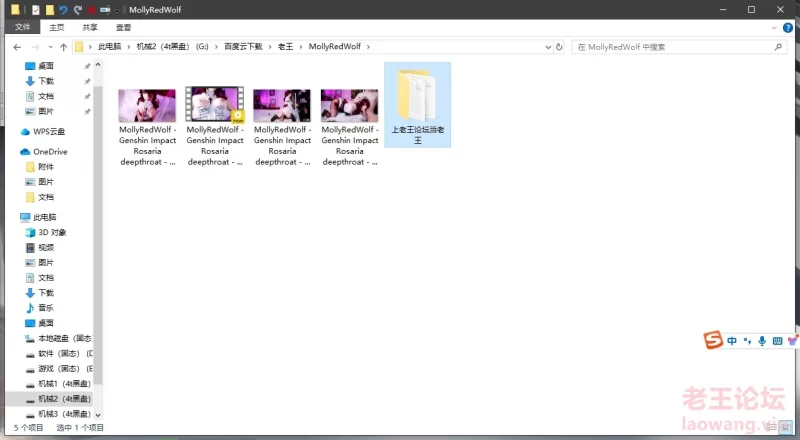Expand chevron after 此电脑 breadcrumb

[129, 46]
